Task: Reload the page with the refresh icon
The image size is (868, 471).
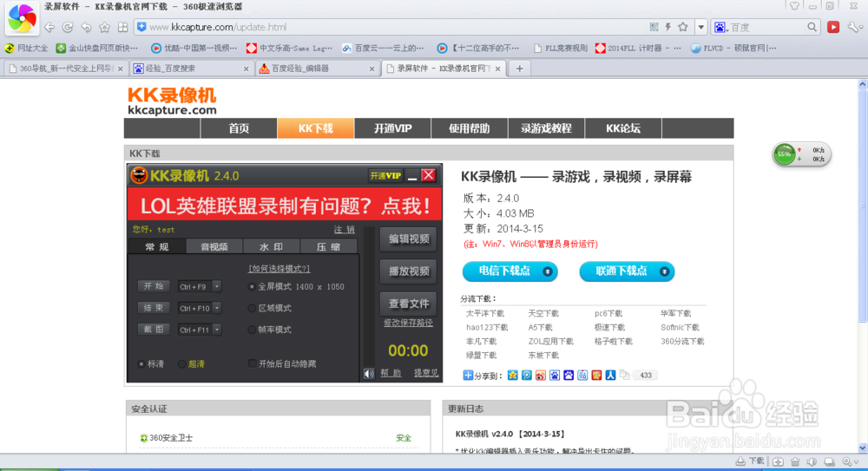Action: tap(68, 27)
